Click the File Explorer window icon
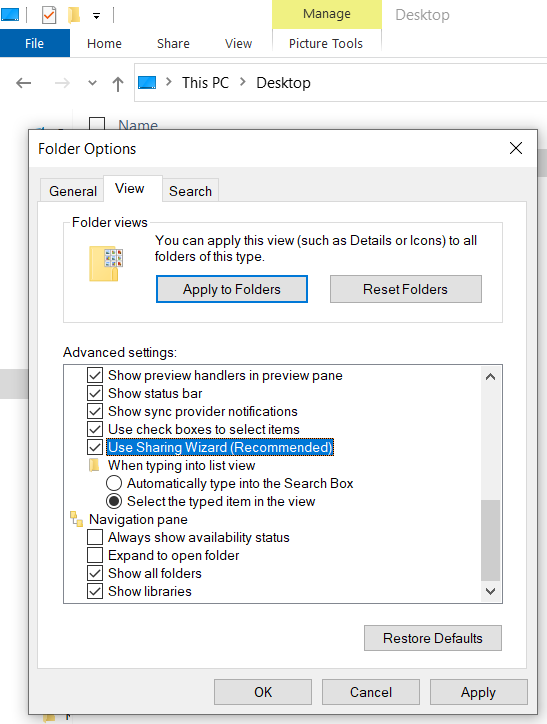Viewport: 547px width, 724px height. point(10,15)
